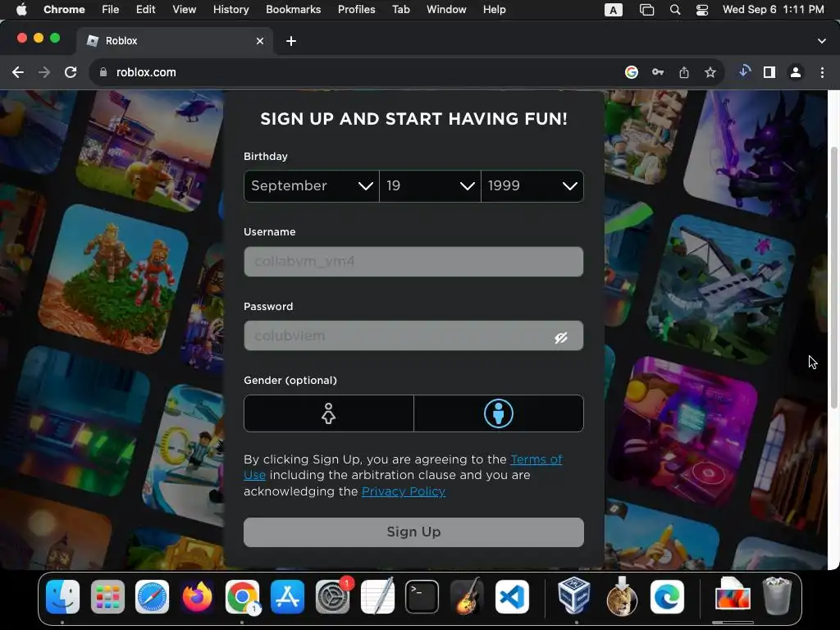Image resolution: width=840 pixels, height=630 pixels.
Task: Click the Sign Up button
Action: pyautogui.click(x=413, y=532)
